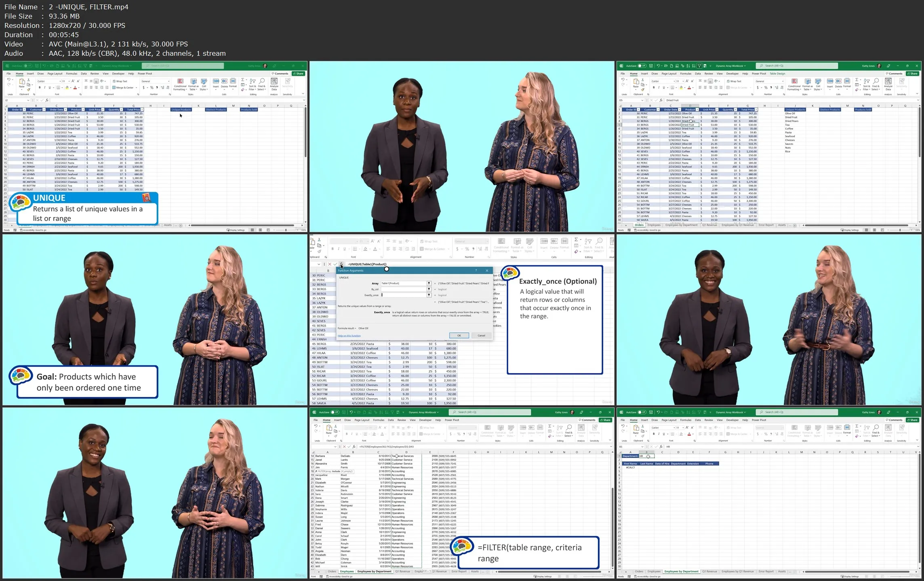This screenshot has width=924, height=581.
Task: Open General number format dropdown in Table Design frame
Action: point(783,81)
